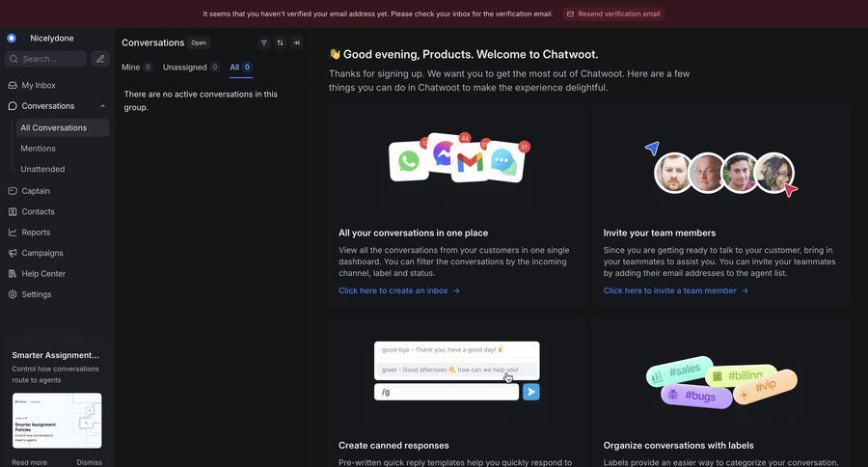This screenshot has height=467, width=868.
Task: Open the conversation filter icon
Action: point(264,42)
